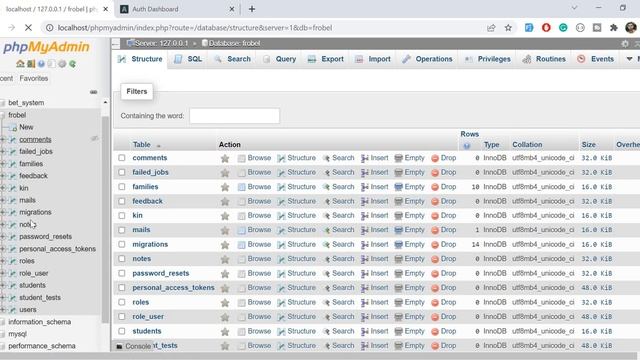Click Search icon for feedback table
Screen dimensions: 640x360
pos(326,202)
